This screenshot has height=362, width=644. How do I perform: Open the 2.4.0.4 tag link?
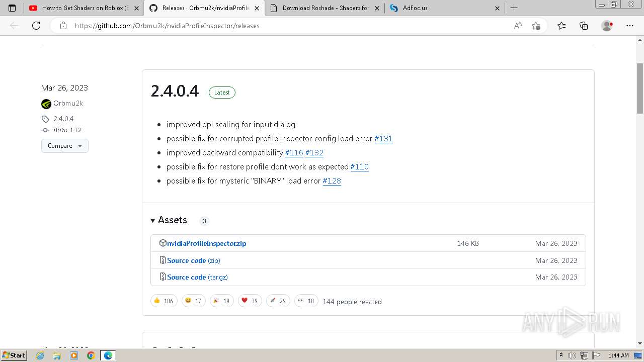[63, 119]
